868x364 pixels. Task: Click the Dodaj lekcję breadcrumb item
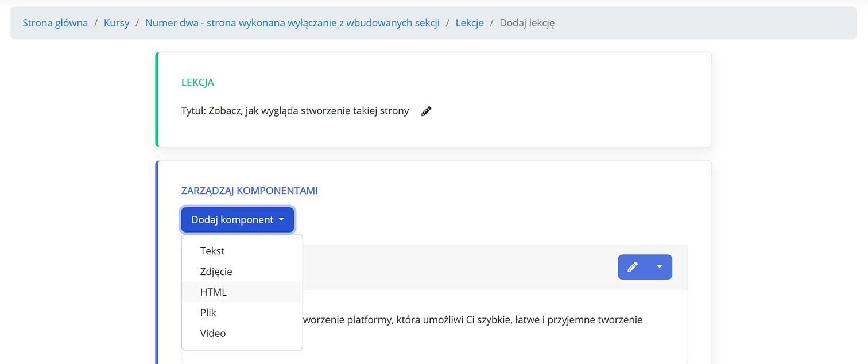pyautogui.click(x=526, y=23)
